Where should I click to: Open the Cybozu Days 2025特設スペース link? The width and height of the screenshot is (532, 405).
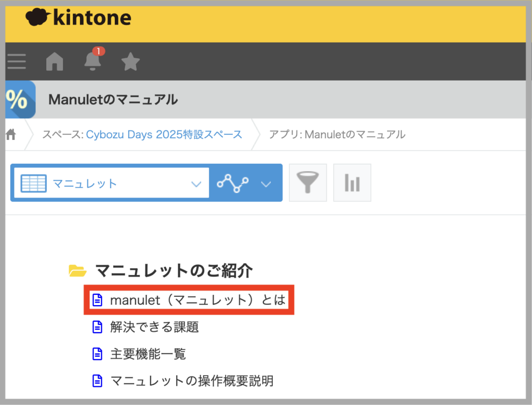click(164, 135)
